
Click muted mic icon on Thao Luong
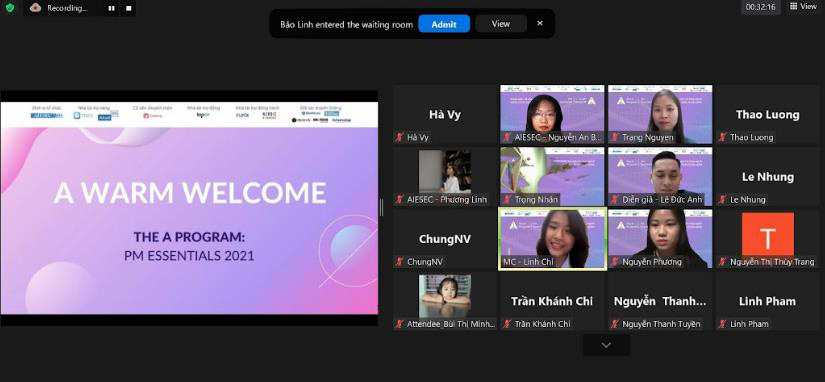click(722, 137)
